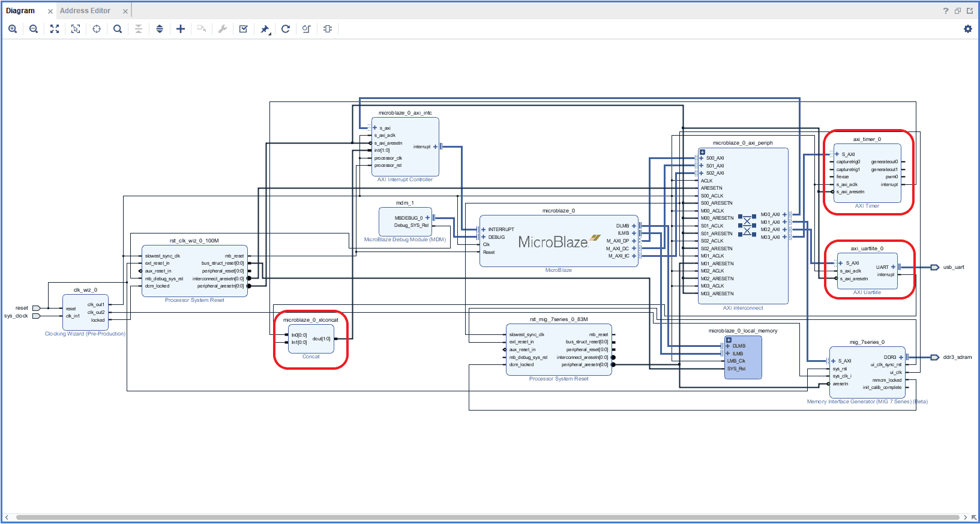Screen dimensions: 980x524
Task: Select the Diagram tab
Action: (20, 11)
